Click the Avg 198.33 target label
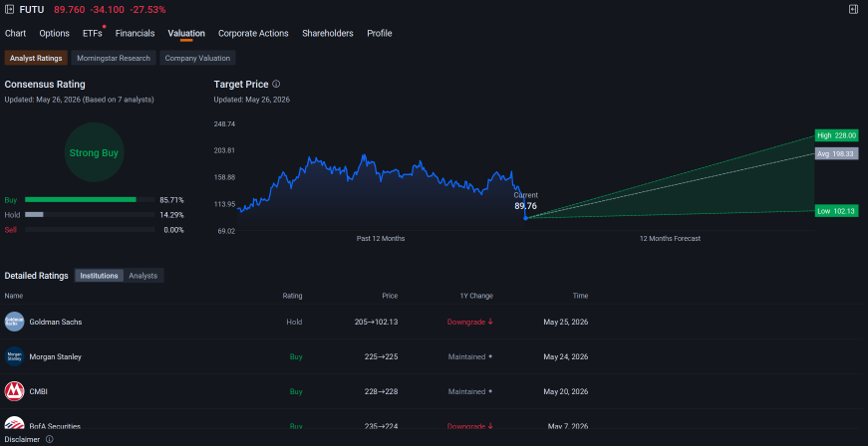 click(x=836, y=153)
